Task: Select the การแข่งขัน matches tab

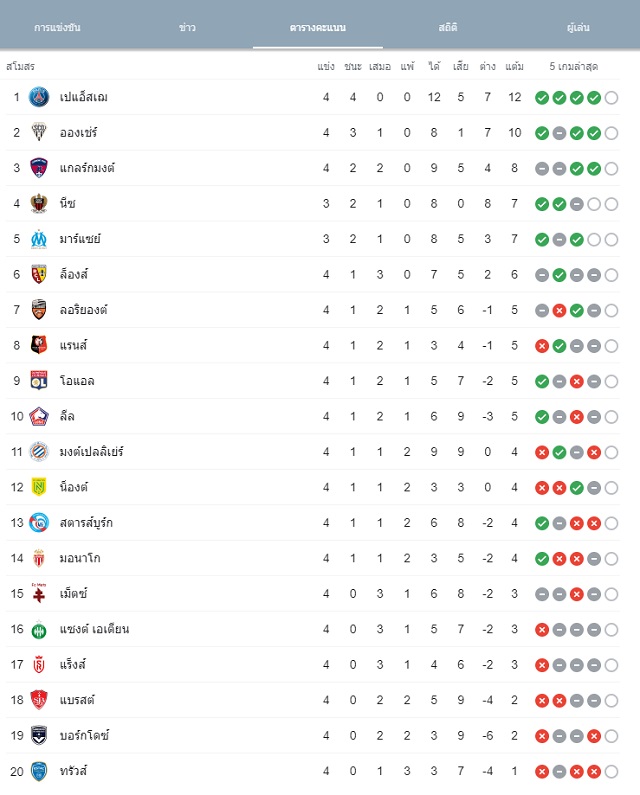Action: pyautogui.click(x=57, y=27)
